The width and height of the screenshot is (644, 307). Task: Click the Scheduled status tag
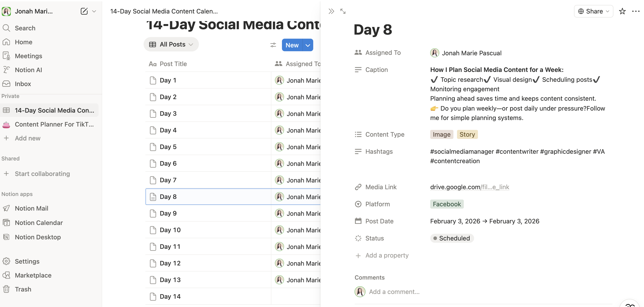coord(452,238)
